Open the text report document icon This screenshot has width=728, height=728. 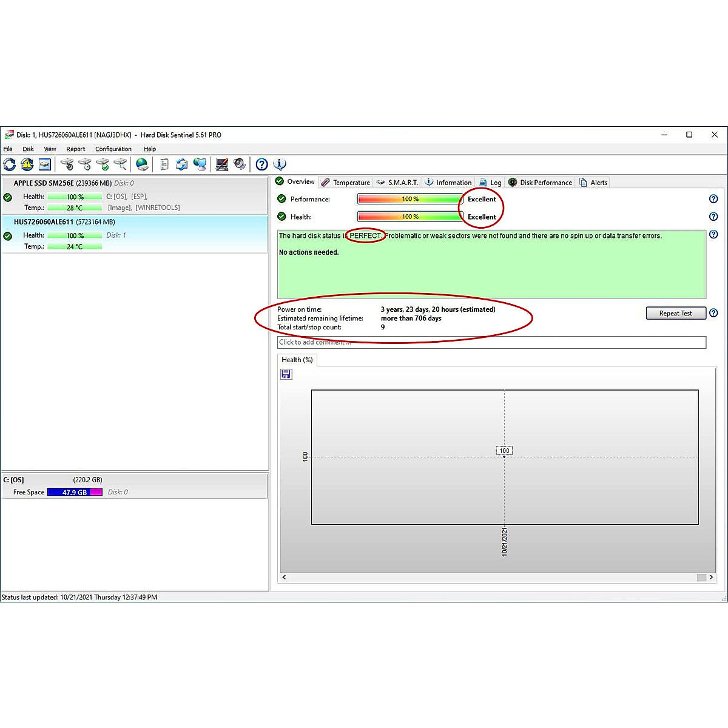pyautogui.click(x=164, y=164)
